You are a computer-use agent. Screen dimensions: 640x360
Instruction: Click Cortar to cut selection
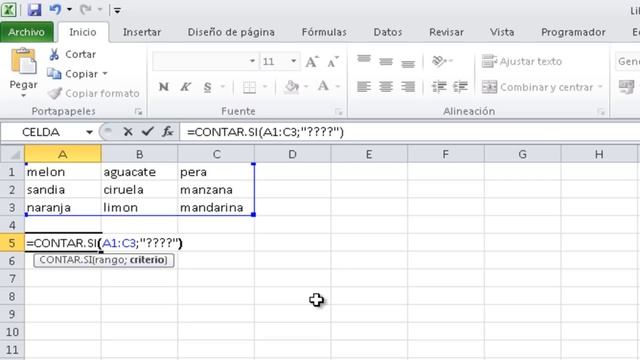click(x=72, y=54)
